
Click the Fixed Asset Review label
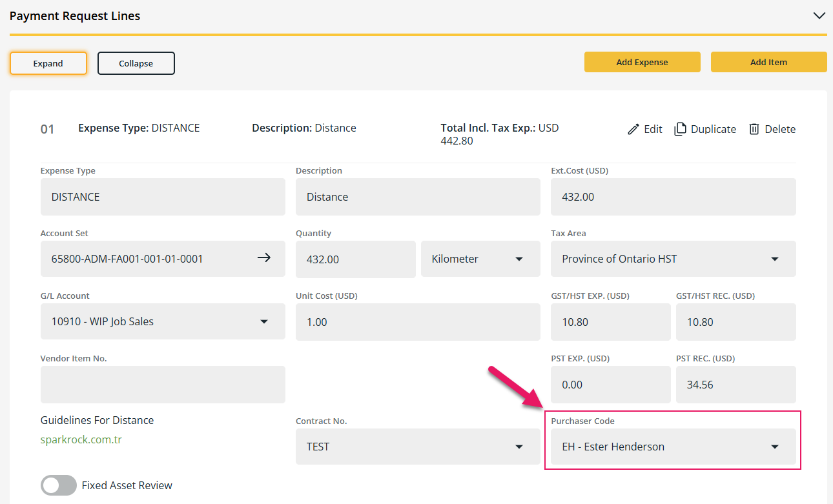(x=127, y=485)
